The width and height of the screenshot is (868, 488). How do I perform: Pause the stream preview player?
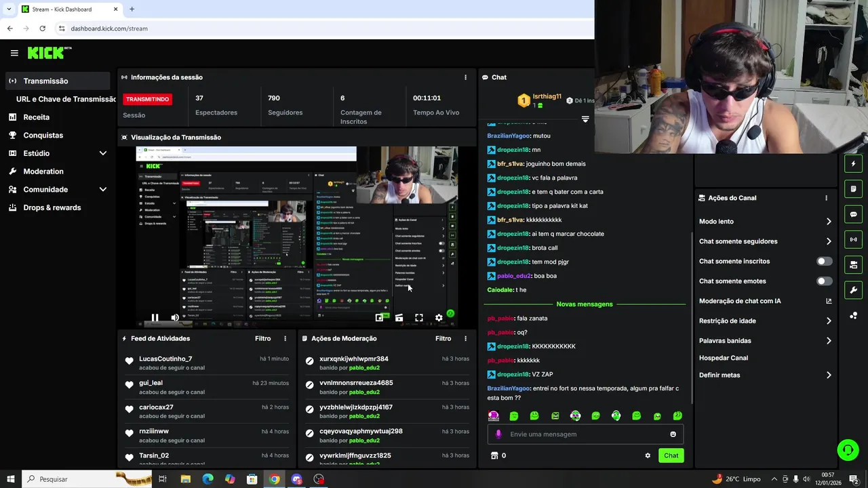(x=155, y=317)
